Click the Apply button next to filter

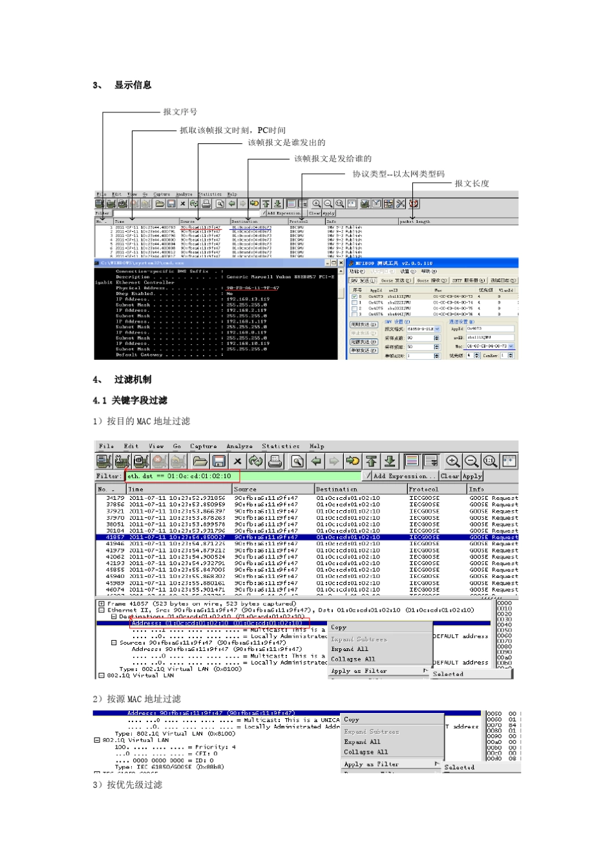(472, 476)
